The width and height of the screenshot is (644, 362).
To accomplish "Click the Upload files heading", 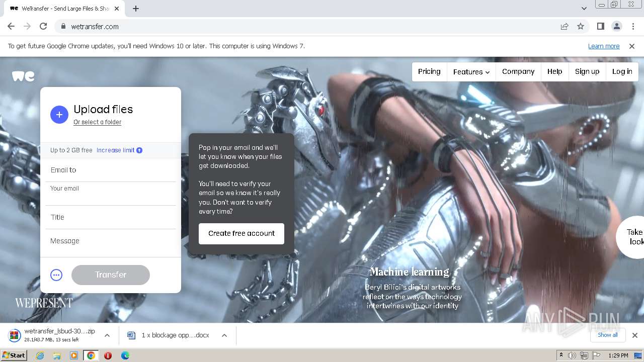I will point(103,109).
